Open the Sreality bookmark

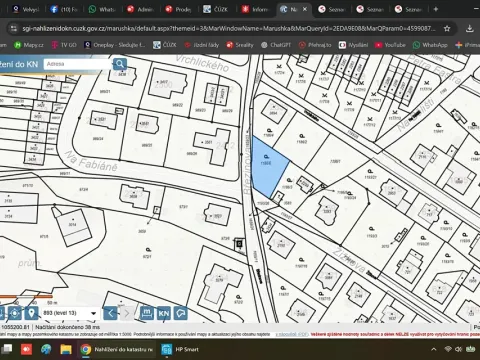click(x=240, y=45)
